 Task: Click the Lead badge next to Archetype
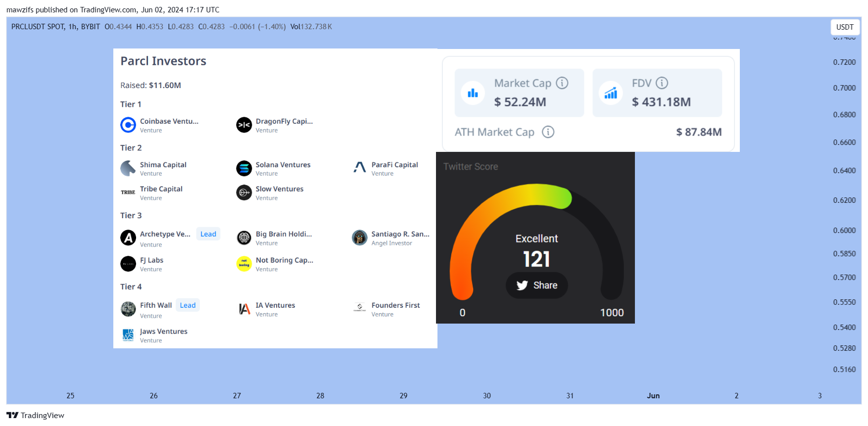click(x=208, y=234)
